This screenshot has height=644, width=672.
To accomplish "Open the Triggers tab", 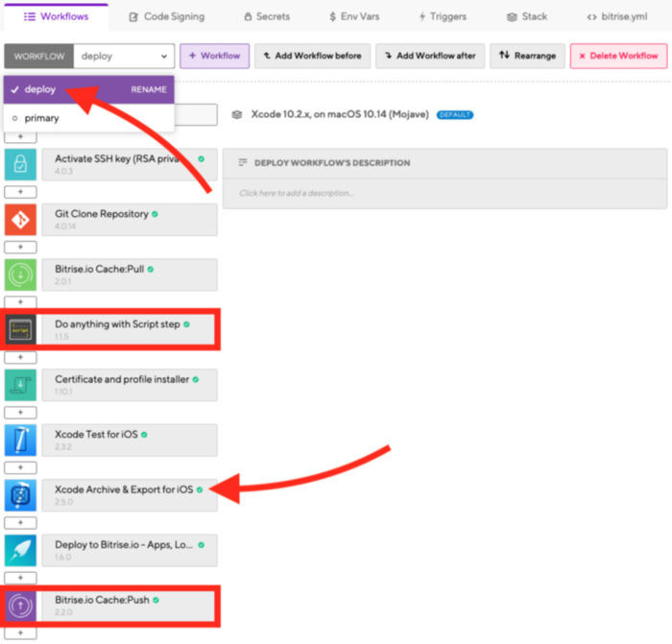I will [x=443, y=16].
